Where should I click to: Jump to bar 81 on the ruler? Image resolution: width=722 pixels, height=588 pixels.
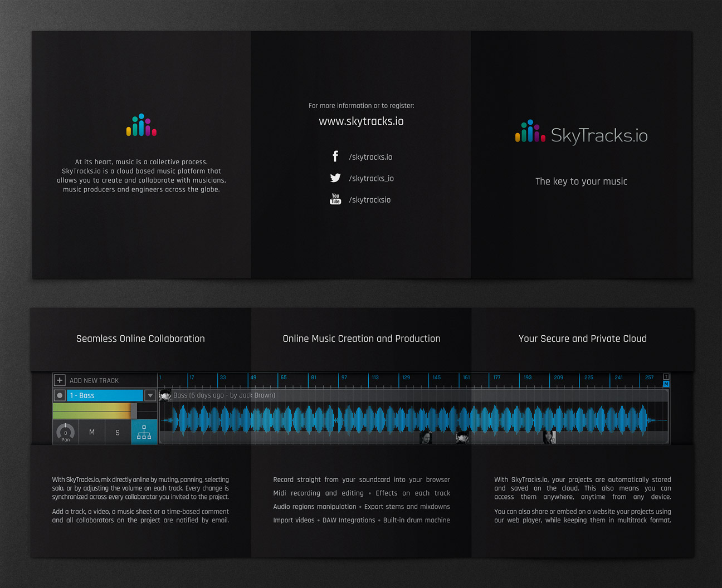314,378
